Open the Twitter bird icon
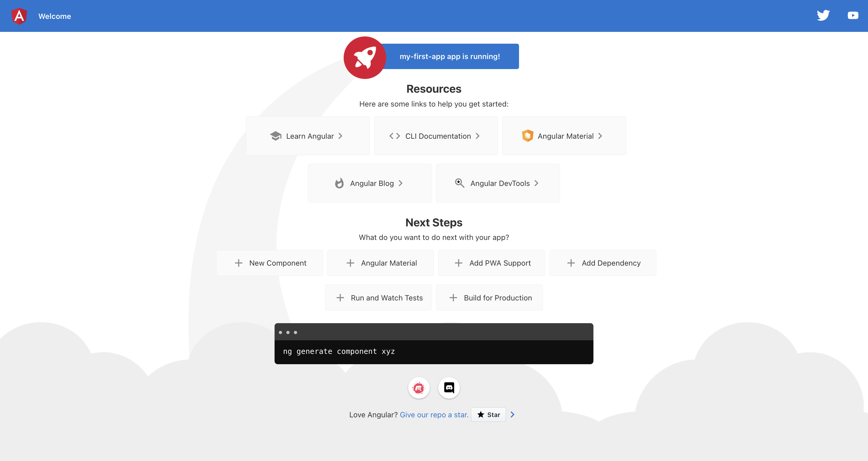Viewport: 868px width, 461px height. click(x=823, y=15)
